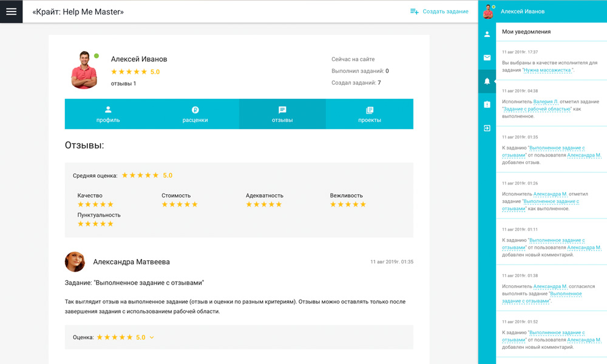
Task: Select the bell notifications icon in the sidebar
Action: point(487,81)
